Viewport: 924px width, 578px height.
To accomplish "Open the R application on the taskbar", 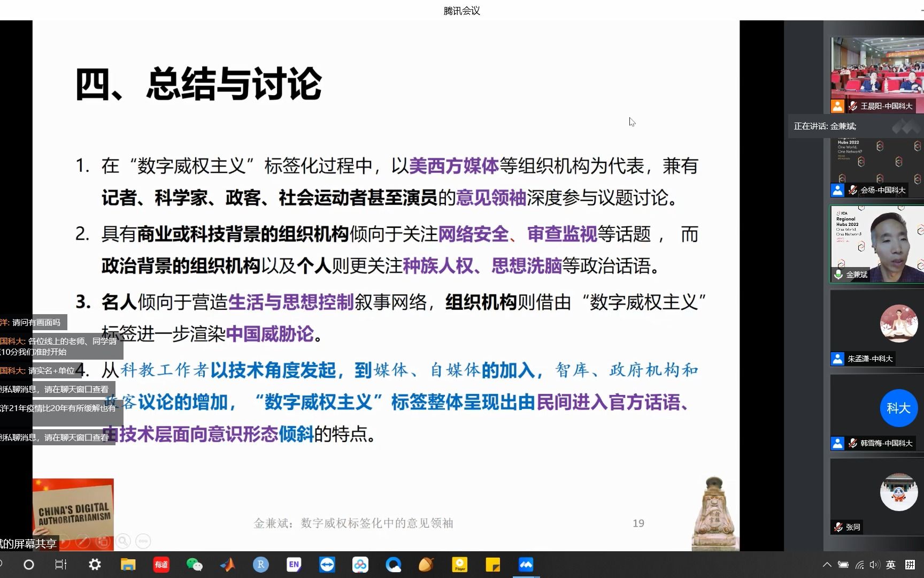I will (x=260, y=565).
